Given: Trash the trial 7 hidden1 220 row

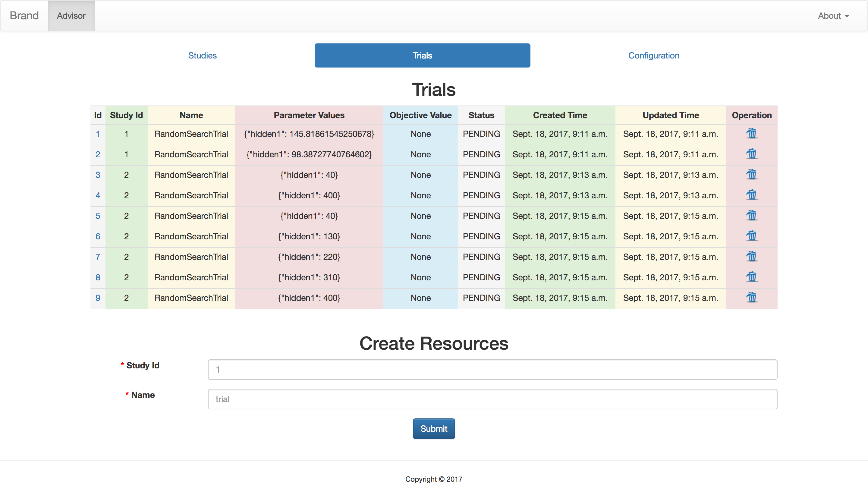Looking at the screenshot, I should tap(751, 257).
